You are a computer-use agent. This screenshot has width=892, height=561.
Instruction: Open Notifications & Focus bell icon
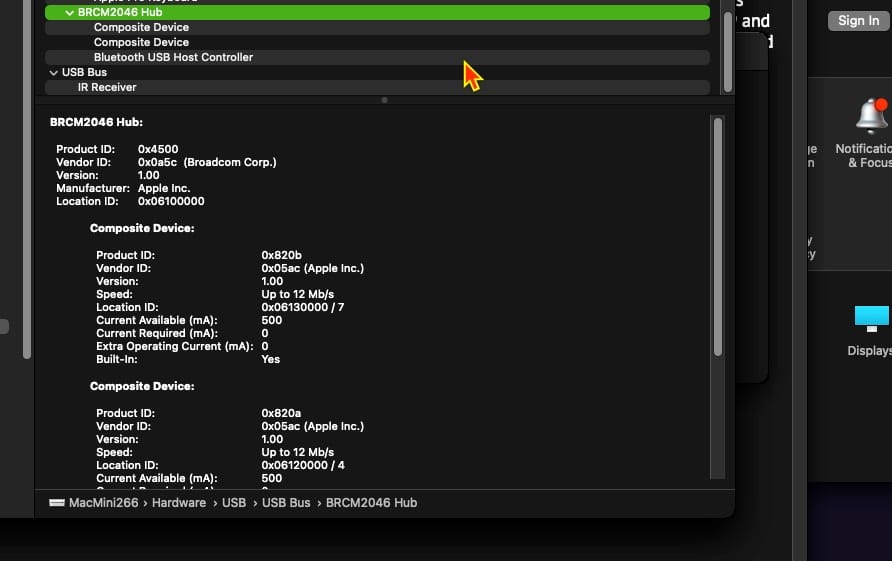[x=872, y=116]
